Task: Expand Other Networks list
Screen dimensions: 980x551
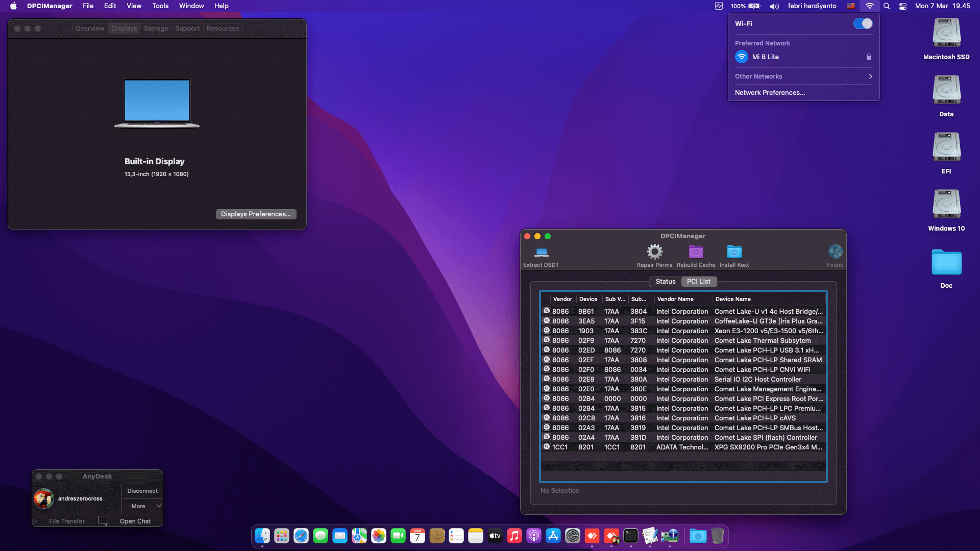Action: point(803,77)
